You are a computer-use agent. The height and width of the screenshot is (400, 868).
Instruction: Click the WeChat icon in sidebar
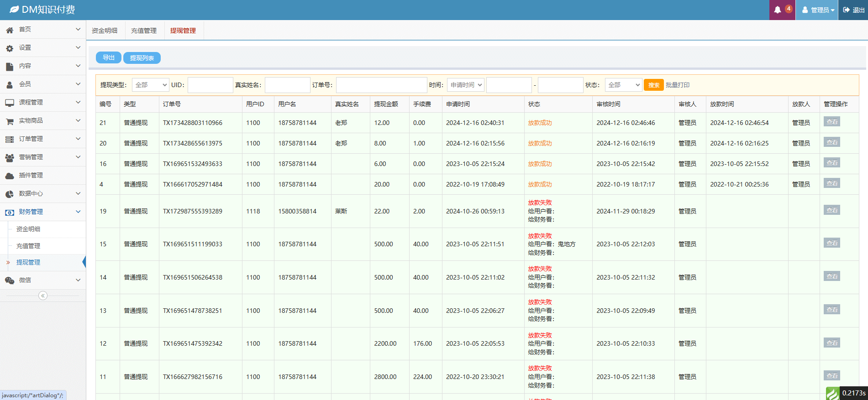(x=10, y=281)
